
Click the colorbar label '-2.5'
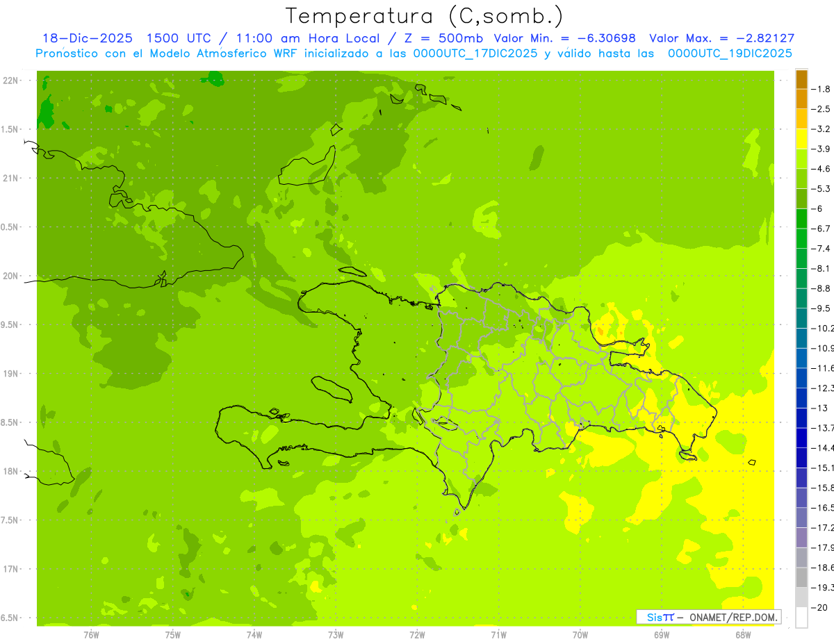click(x=821, y=109)
